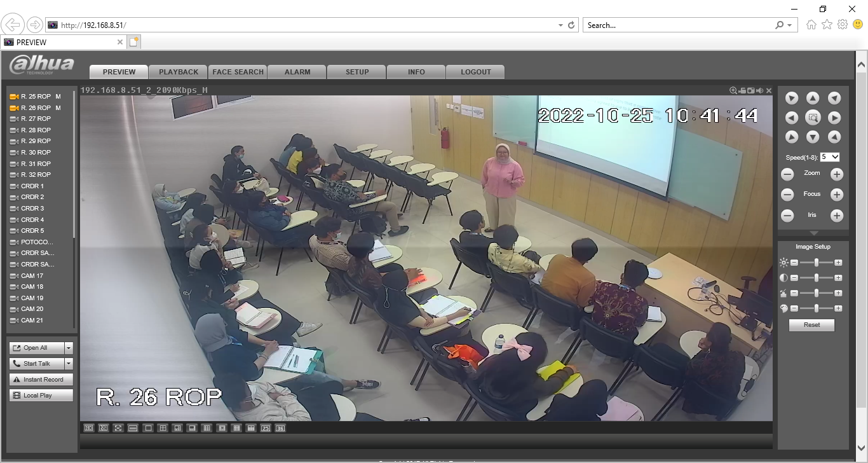
Task: Open Local Play
Action: [x=41, y=396]
